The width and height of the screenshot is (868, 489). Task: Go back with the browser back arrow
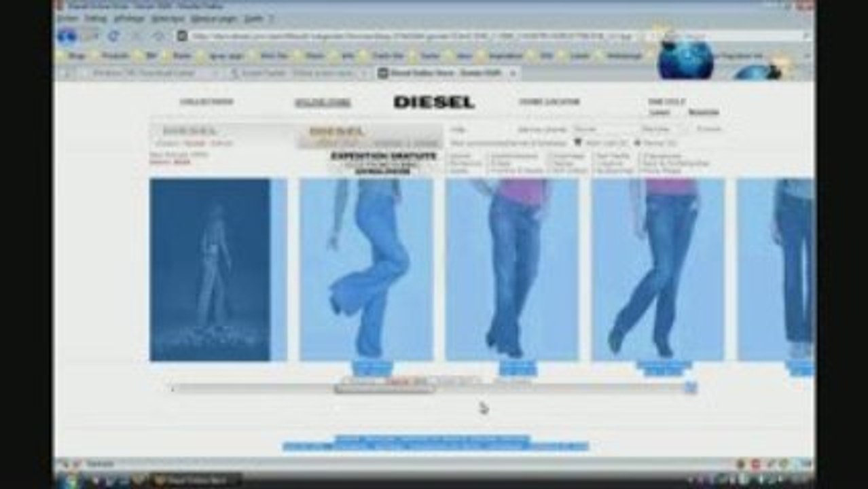67,36
